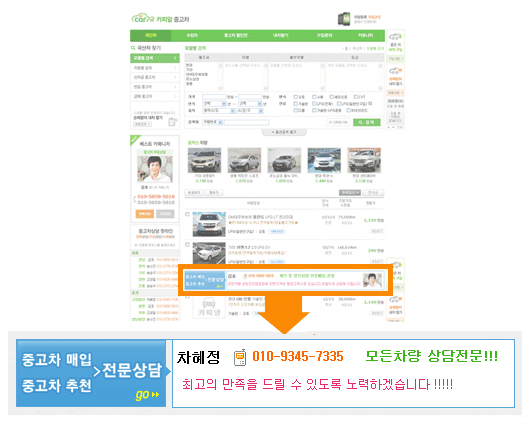Viewport: 531px width, 432px height.
Task: Click the green 검색 search button
Action: tap(367, 122)
